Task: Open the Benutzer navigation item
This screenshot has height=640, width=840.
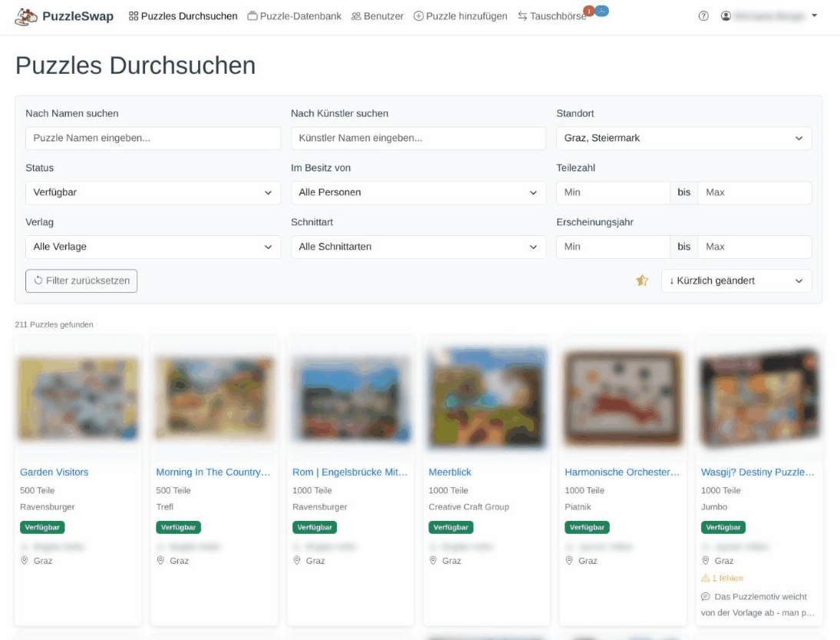Action: (377, 16)
